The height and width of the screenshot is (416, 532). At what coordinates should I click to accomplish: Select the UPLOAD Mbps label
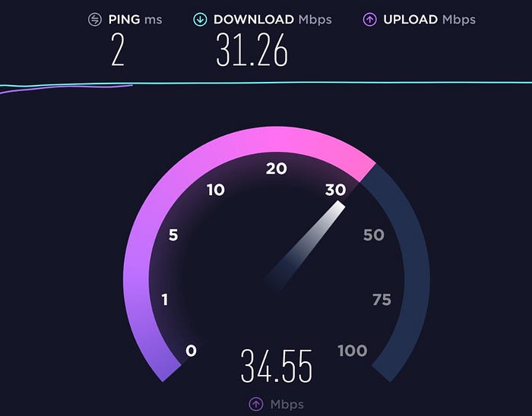coord(429,19)
